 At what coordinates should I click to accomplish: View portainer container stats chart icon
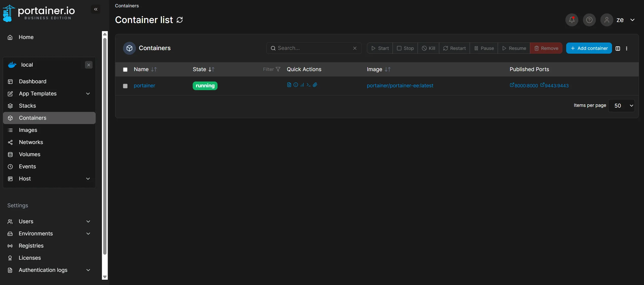click(x=302, y=85)
